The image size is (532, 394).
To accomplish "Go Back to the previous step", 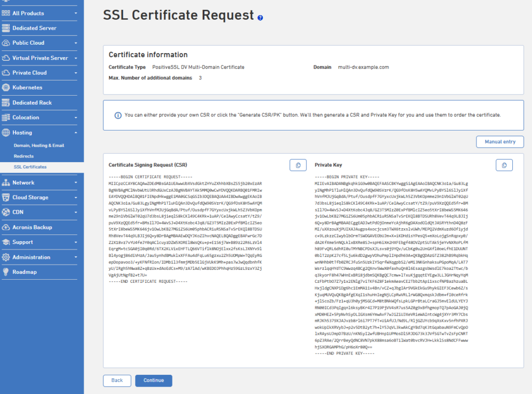I will 117,380.
